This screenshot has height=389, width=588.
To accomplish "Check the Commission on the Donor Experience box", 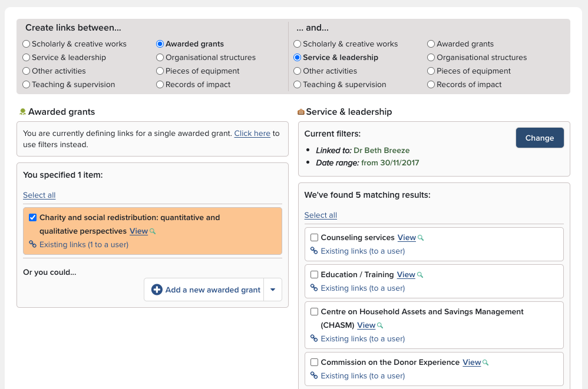I will click(314, 363).
